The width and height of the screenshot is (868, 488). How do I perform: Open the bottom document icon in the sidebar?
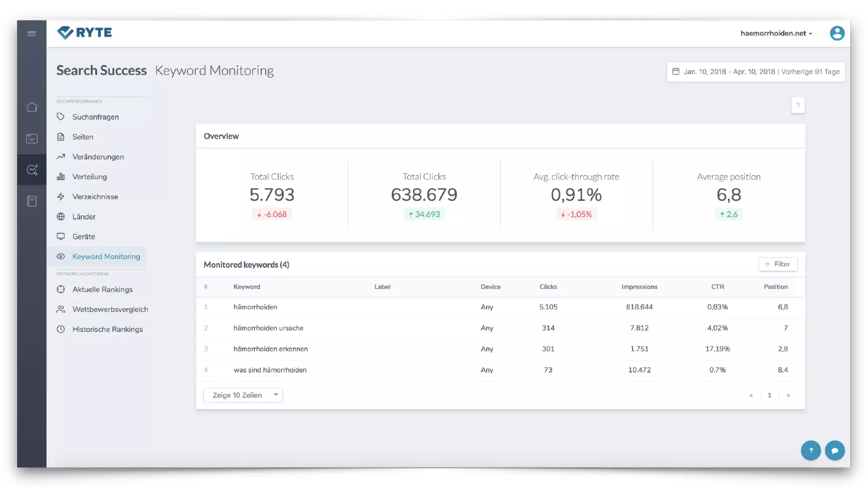coord(32,201)
